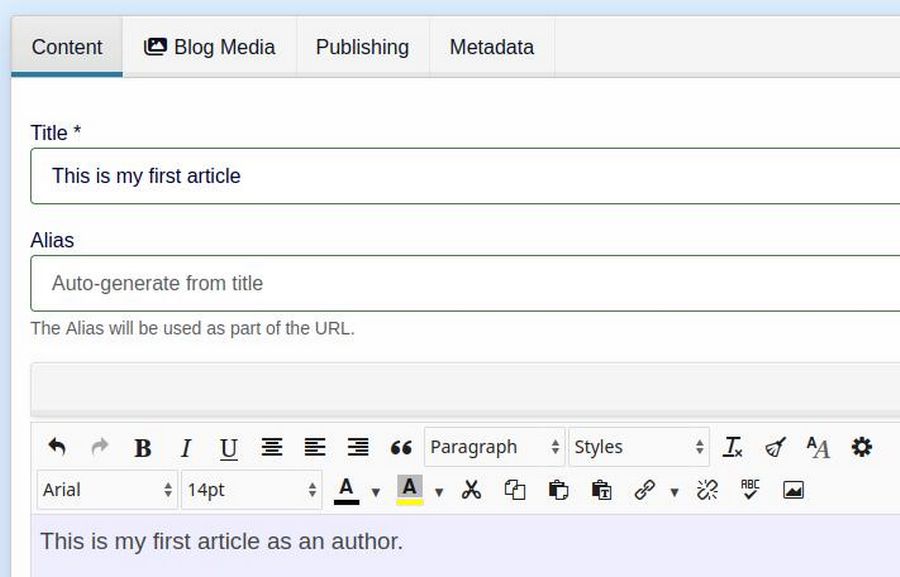Open the Paragraph format dropdown
Image resolution: width=900 pixels, height=577 pixels.
[494, 447]
